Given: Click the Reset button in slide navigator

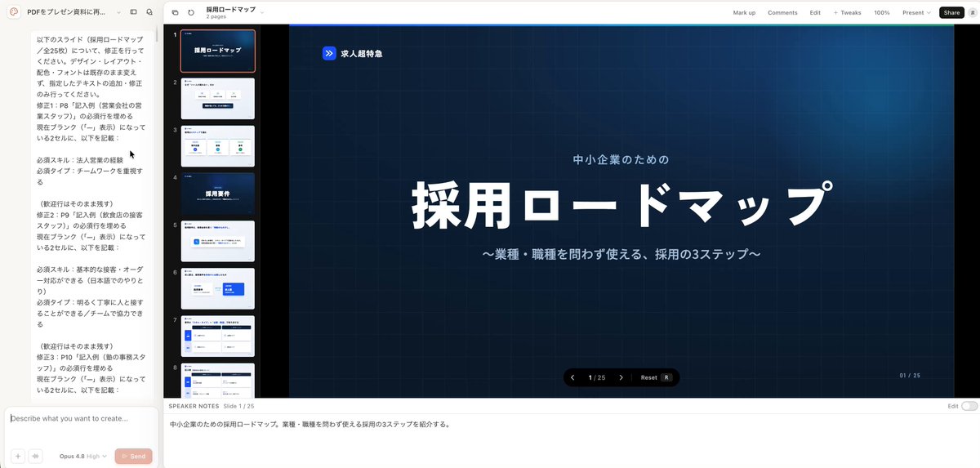Looking at the screenshot, I should (x=655, y=377).
